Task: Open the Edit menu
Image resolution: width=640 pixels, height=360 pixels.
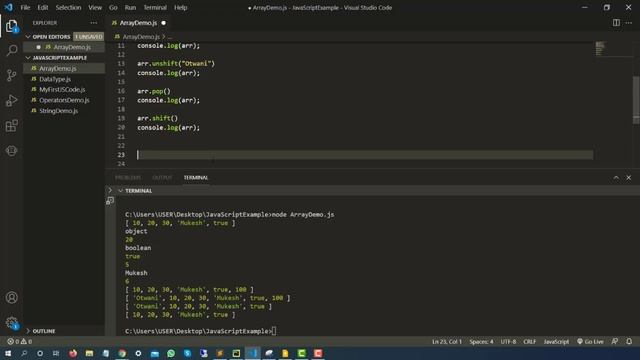Action: pos(43,7)
